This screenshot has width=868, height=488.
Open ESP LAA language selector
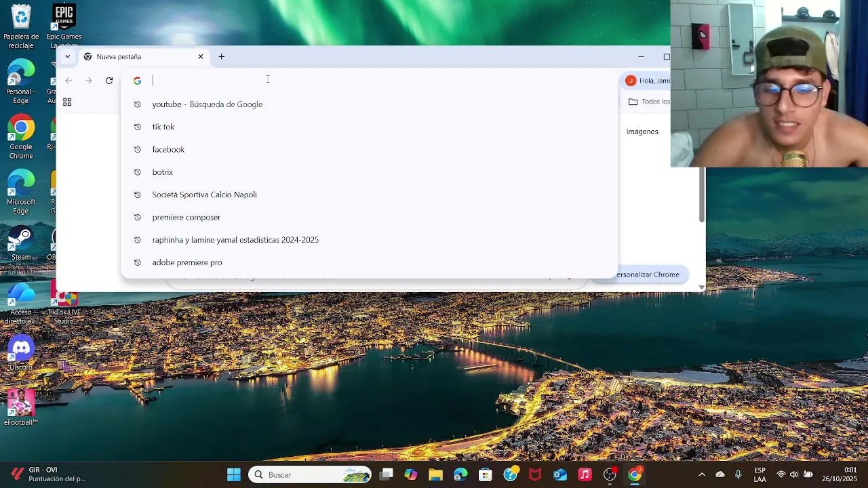(760, 474)
